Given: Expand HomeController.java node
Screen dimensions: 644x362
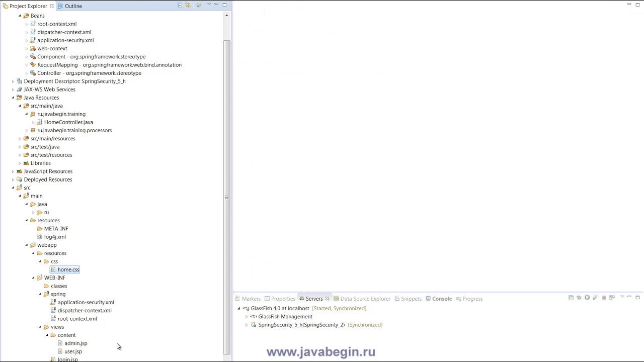Looking at the screenshot, I should click(x=33, y=122).
